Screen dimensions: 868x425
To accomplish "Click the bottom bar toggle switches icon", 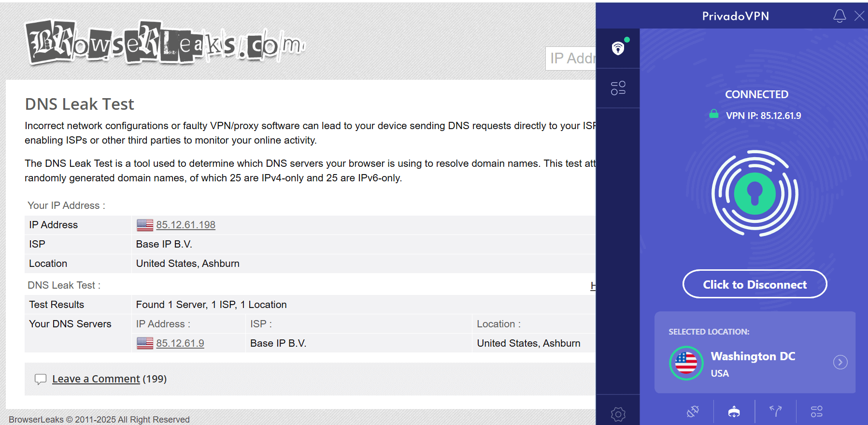I will pyautogui.click(x=817, y=411).
